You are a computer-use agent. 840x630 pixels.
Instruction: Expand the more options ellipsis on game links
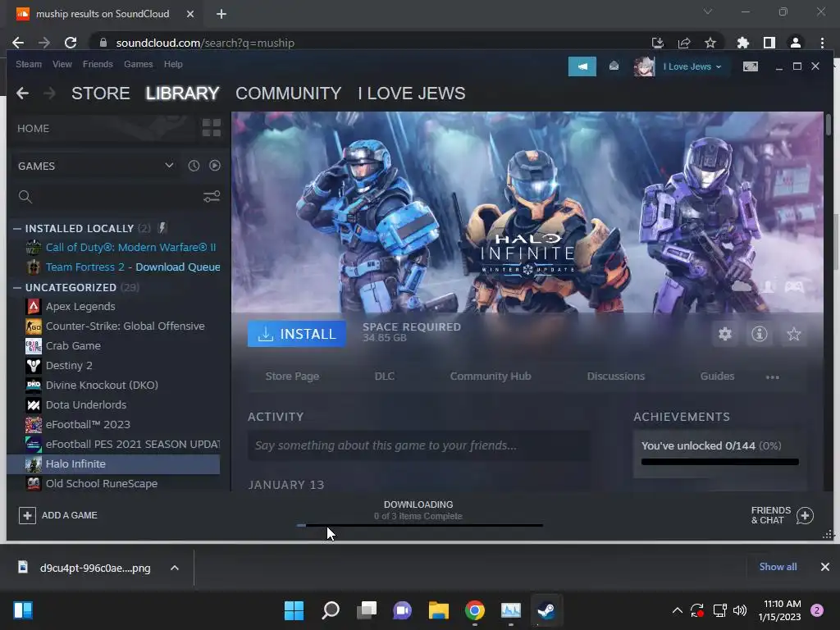(x=773, y=377)
